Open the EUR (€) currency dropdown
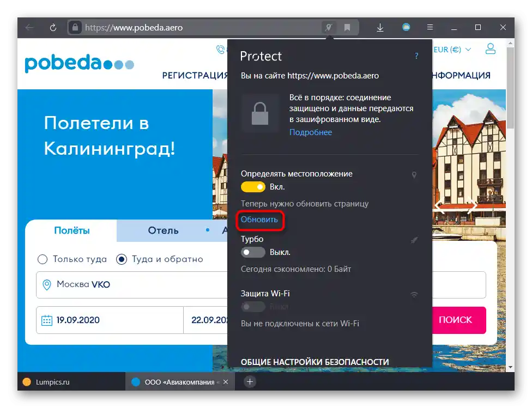532x408 pixels. point(452,50)
